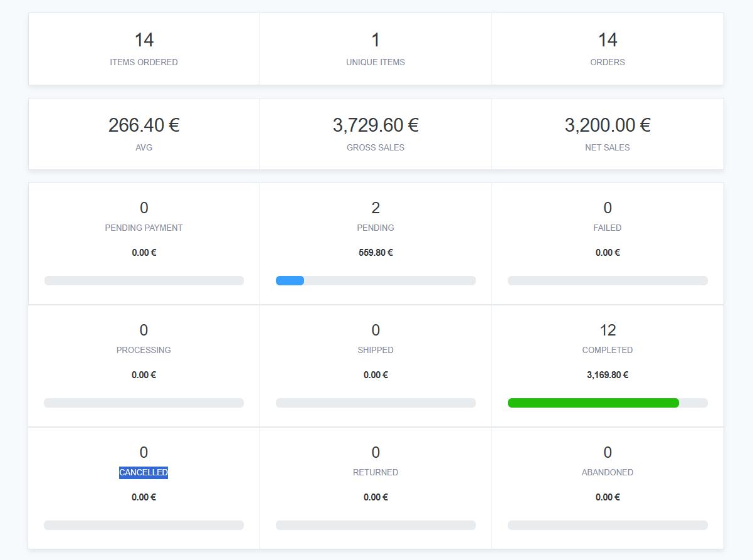753x560 pixels.
Task: Click the Items Ordered count of 14
Action: pyautogui.click(x=144, y=40)
